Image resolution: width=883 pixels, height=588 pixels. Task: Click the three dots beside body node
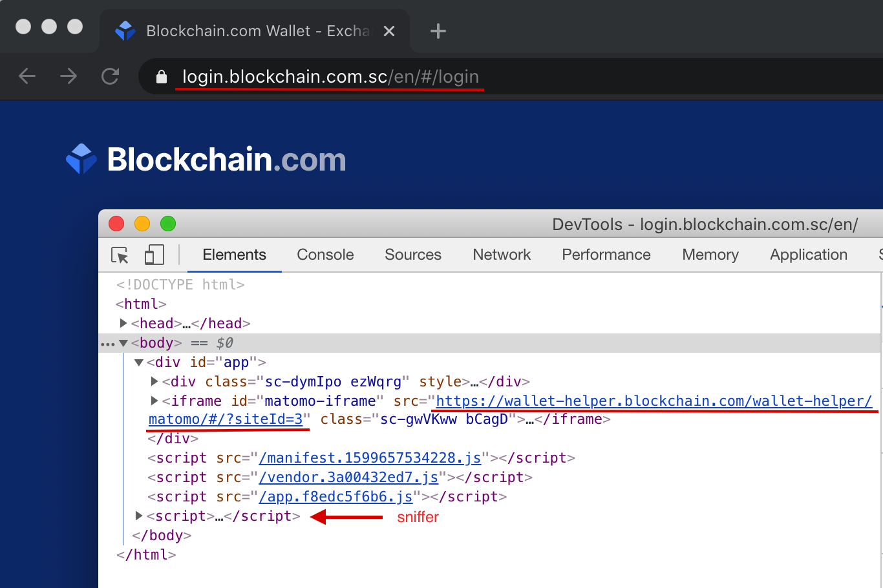coord(107,344)
